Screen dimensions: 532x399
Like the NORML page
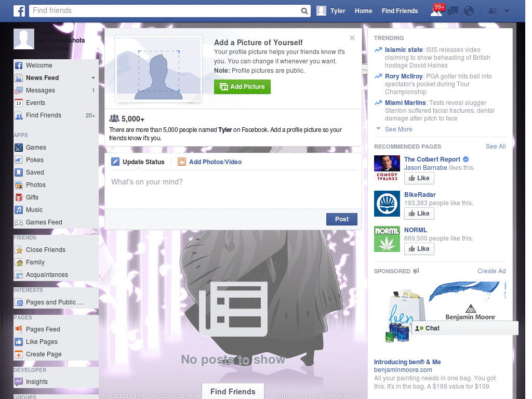419,249
